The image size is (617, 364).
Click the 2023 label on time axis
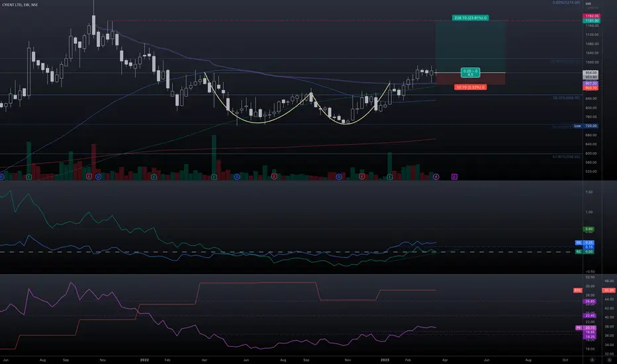[x=385, y=360]
